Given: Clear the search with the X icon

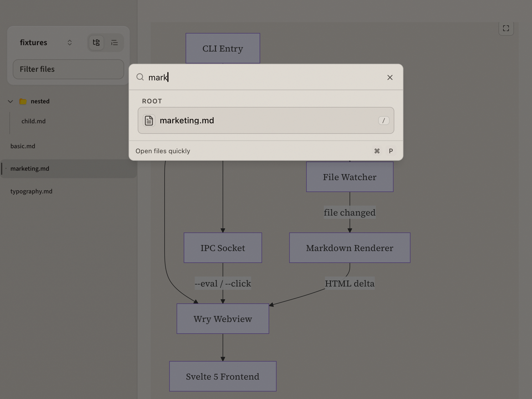Looking at the screenshot, I should (390, 77).
